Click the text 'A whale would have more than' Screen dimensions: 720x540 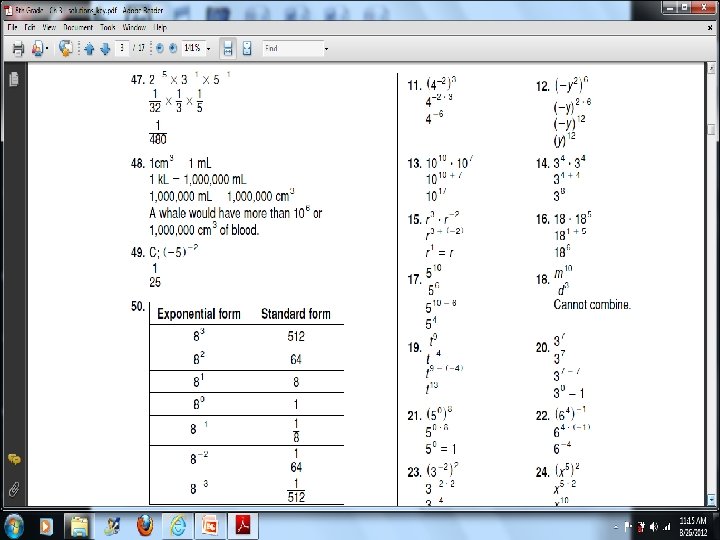[220, 213]
